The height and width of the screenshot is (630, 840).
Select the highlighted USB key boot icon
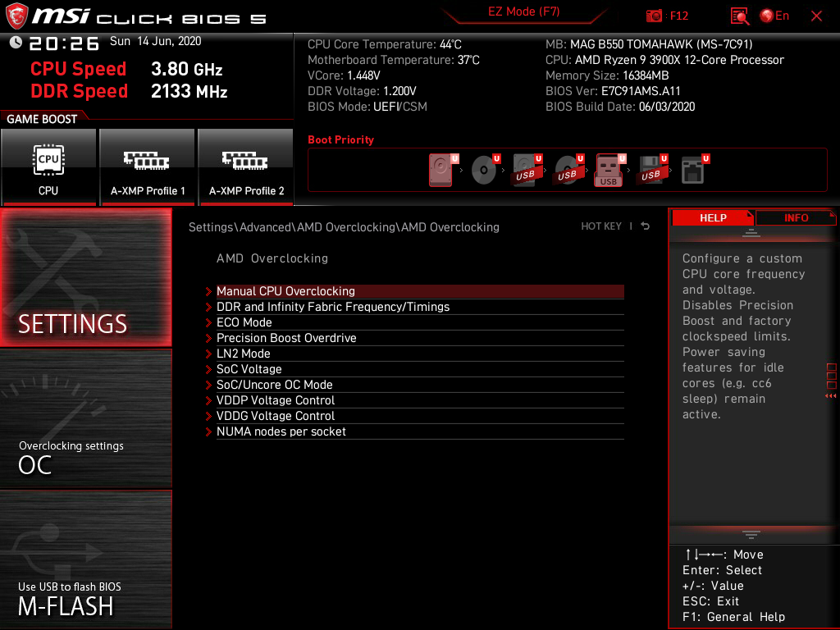point(609,170)
